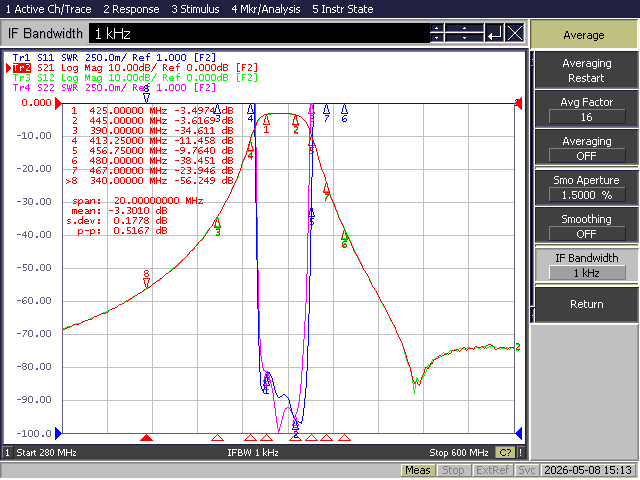
Task: Select the IF Bandwidth 1 kHz softkey
Action: pos(586,265)
